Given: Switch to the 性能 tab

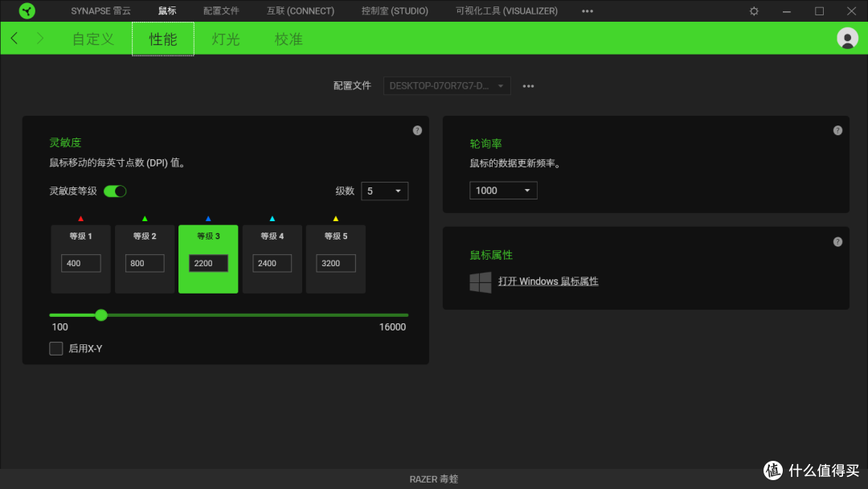Looking at the screenshot, I should click(162, 39).
